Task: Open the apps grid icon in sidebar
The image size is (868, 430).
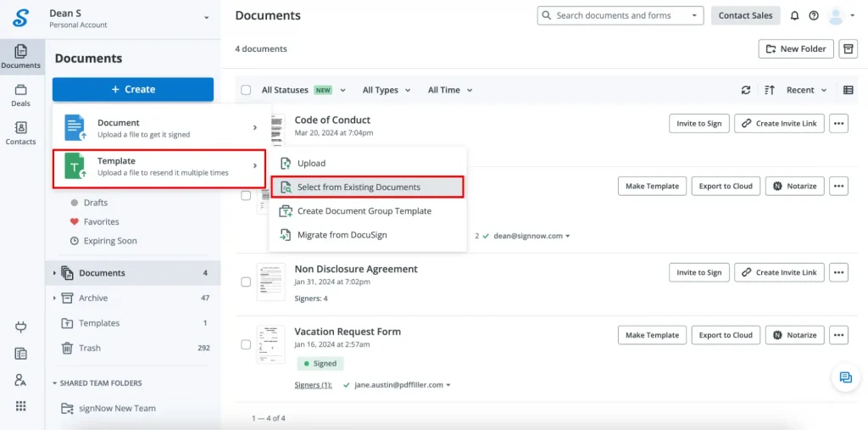Action: coord(20,405)
